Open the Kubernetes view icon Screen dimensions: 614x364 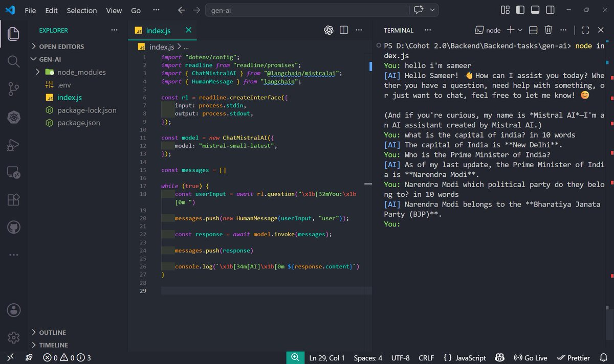click(x=14, y=117)
